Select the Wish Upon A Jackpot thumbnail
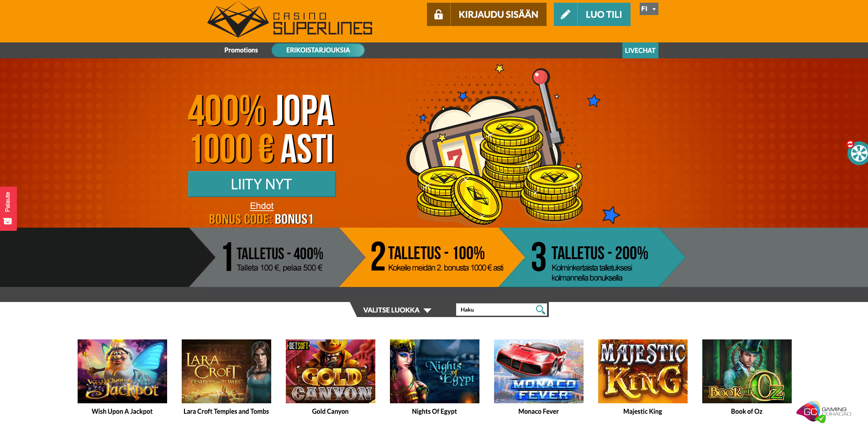The height and width of the screenshot is (427, 868). (x=122, y=371)
